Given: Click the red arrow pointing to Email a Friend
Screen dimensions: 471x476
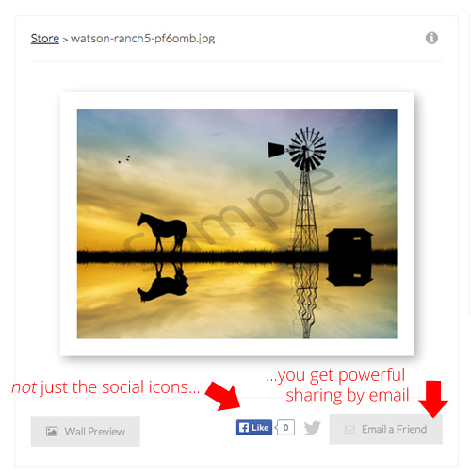Looking at the screenshot, I should (433, 399).
